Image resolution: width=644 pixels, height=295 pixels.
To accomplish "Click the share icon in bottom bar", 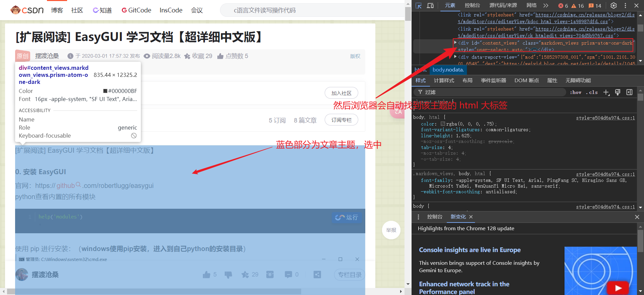I will coord(317,275).
